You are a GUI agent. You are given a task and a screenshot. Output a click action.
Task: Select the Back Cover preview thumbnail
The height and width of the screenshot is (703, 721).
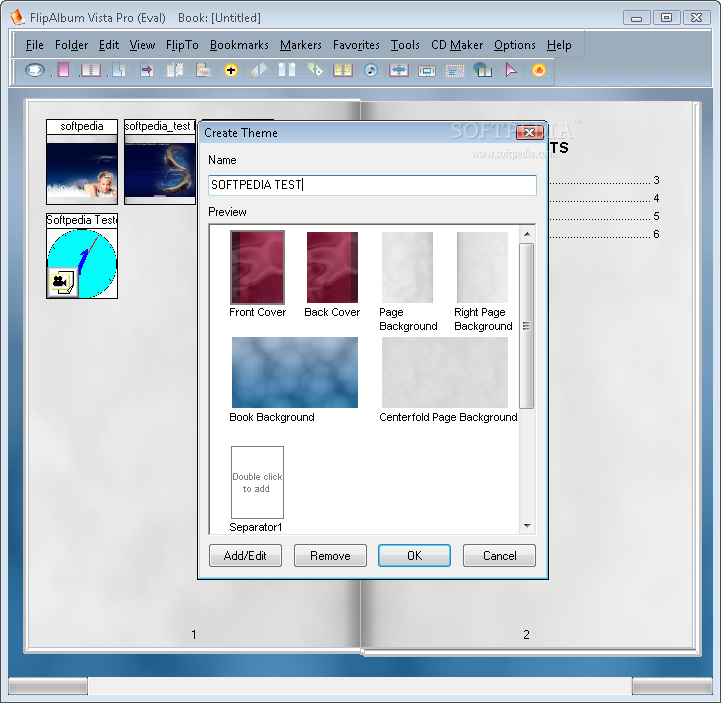(x=332, y=267)
